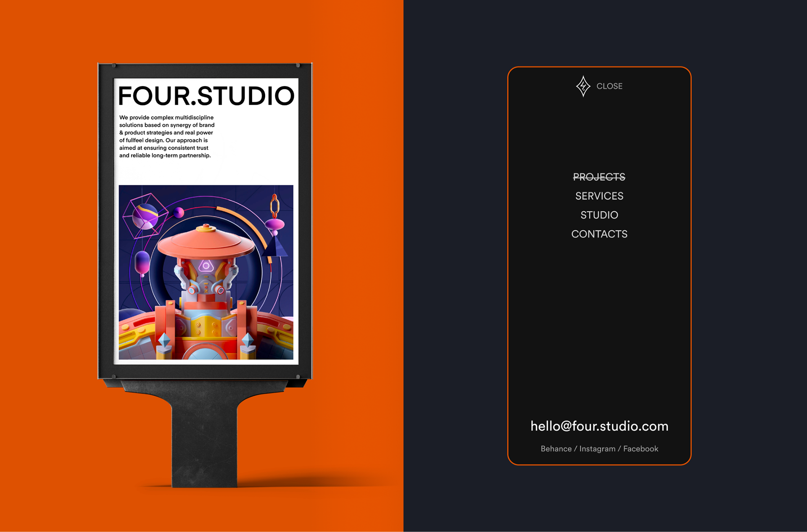The width and height of the screenshot is (807, 532).
Task: Click the diamond lightning logo icon
Action: 583,86
